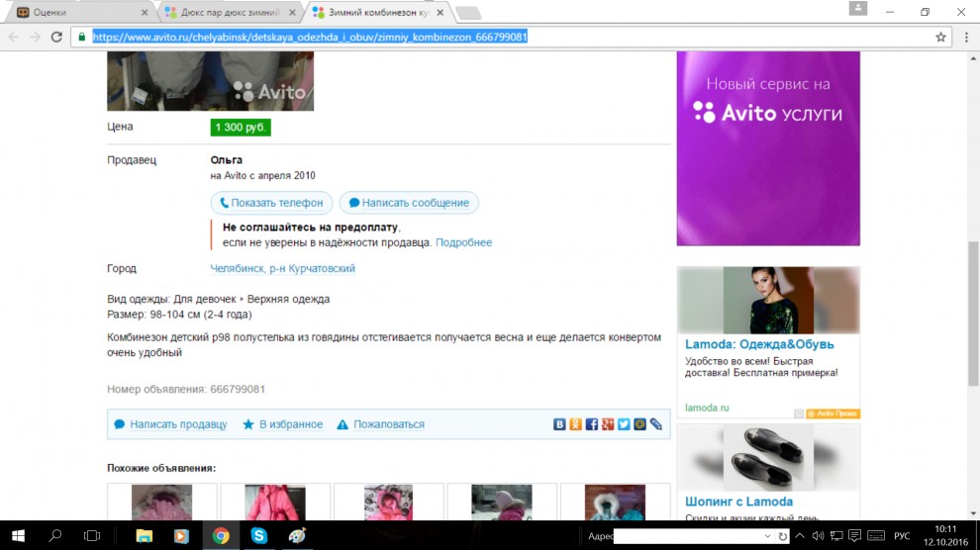Open Action Center notifications
The image size is (980, 550).
pyautogui.click(x=854, y=536)
